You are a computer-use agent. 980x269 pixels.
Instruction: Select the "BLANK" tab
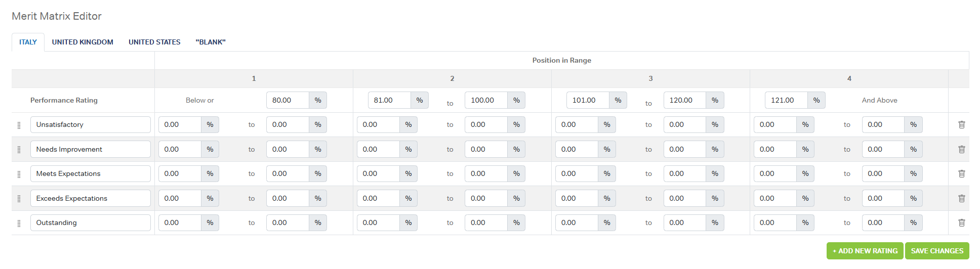(211, 42)
